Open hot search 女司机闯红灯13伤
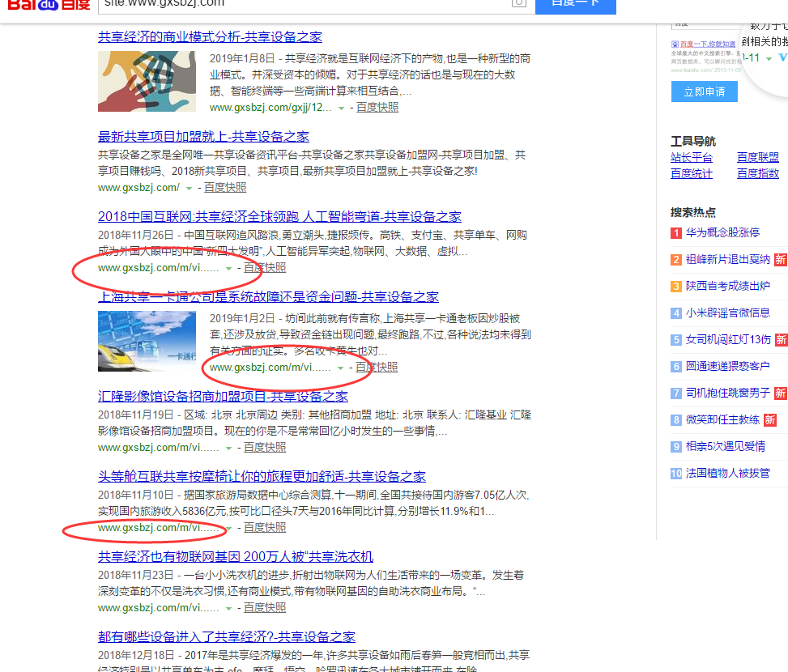Screen dimensions: 788x672 pos(728,339)
